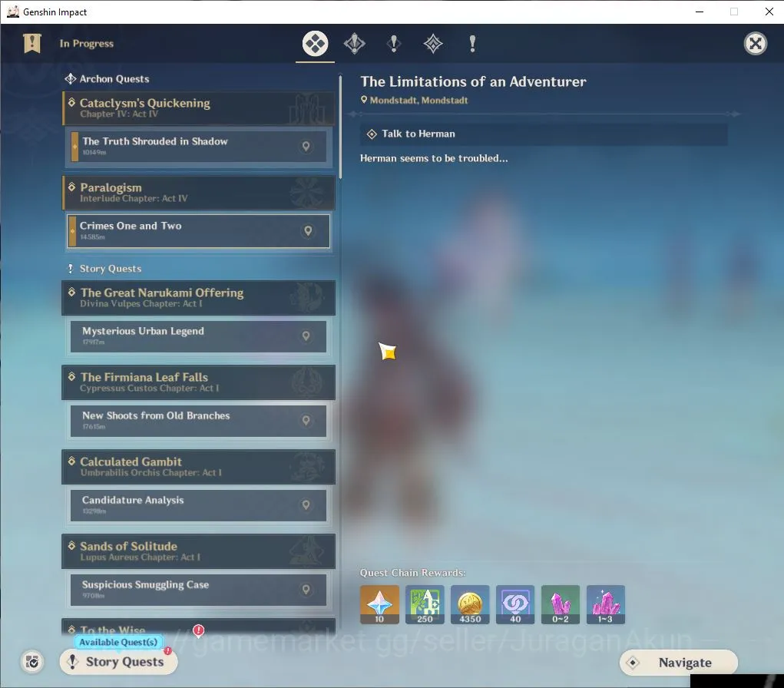
Task: Switch to the World Quests diamond filter icon
Action: [433, 44]
